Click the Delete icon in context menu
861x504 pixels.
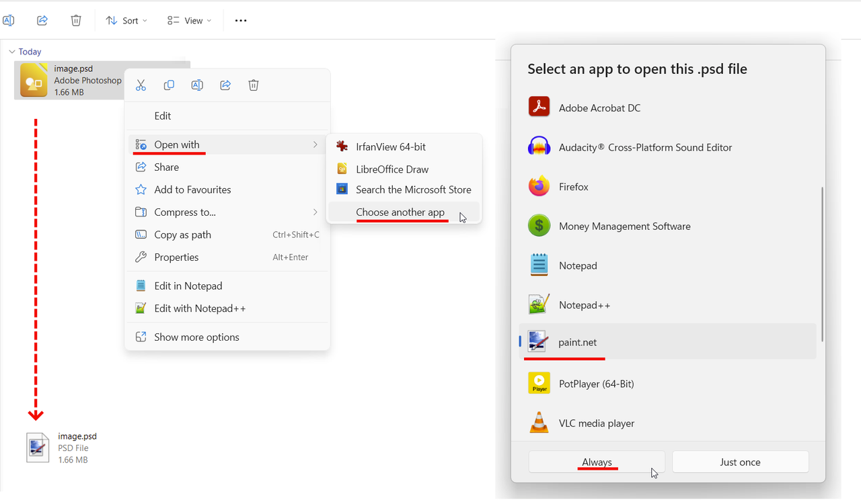click(x=254, y=85)
